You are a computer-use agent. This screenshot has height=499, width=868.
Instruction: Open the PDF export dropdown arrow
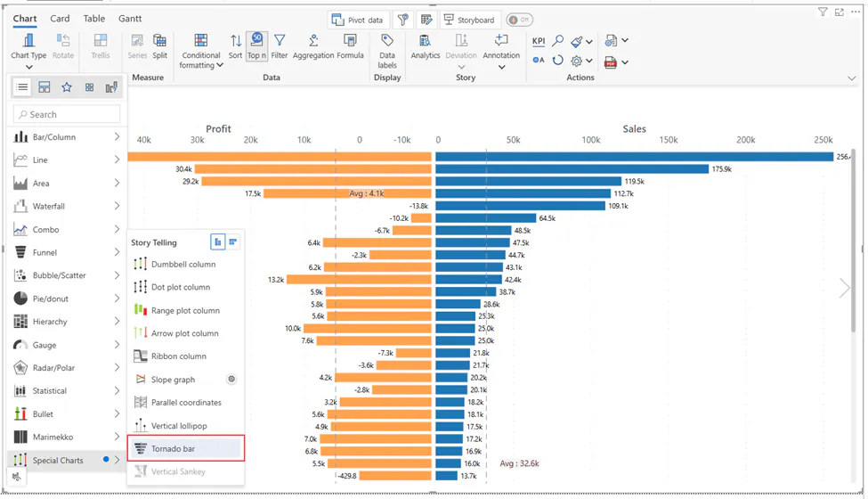click(625, 62)
